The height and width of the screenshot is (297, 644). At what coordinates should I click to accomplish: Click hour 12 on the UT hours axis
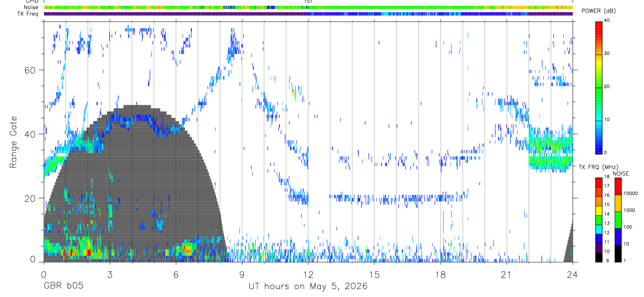pyautogui.click(x=308, y=274)
